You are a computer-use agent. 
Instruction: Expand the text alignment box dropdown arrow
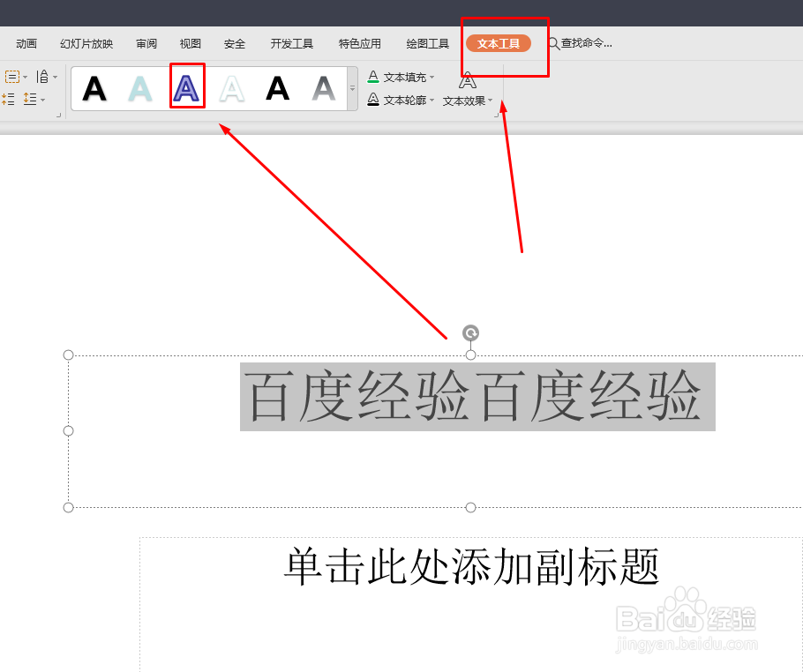26,78
